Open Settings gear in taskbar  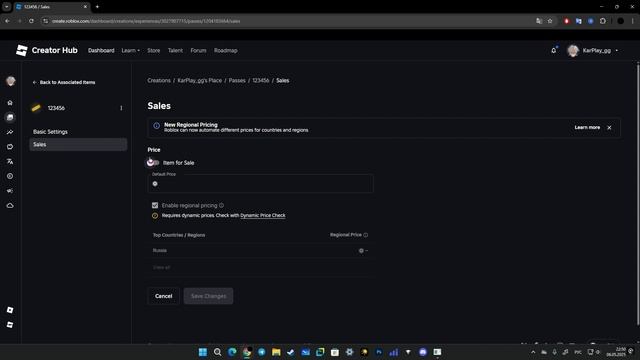click(x=349, y=352)
